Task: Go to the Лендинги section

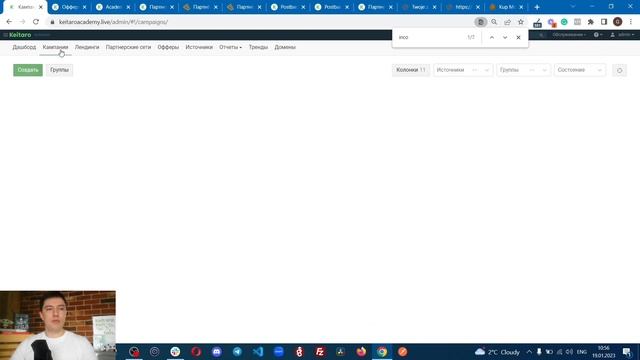Action: pyautogui.click(x=87, y=47)
